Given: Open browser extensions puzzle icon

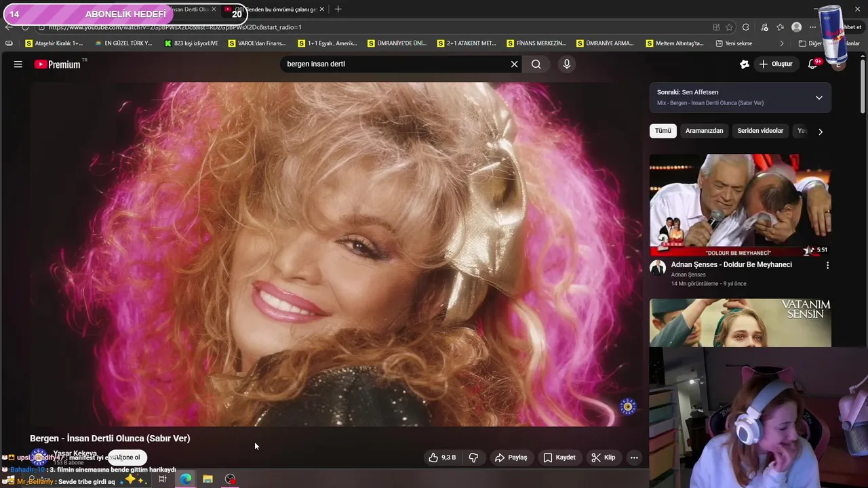Looking at the screenshot, I should 746,27.
